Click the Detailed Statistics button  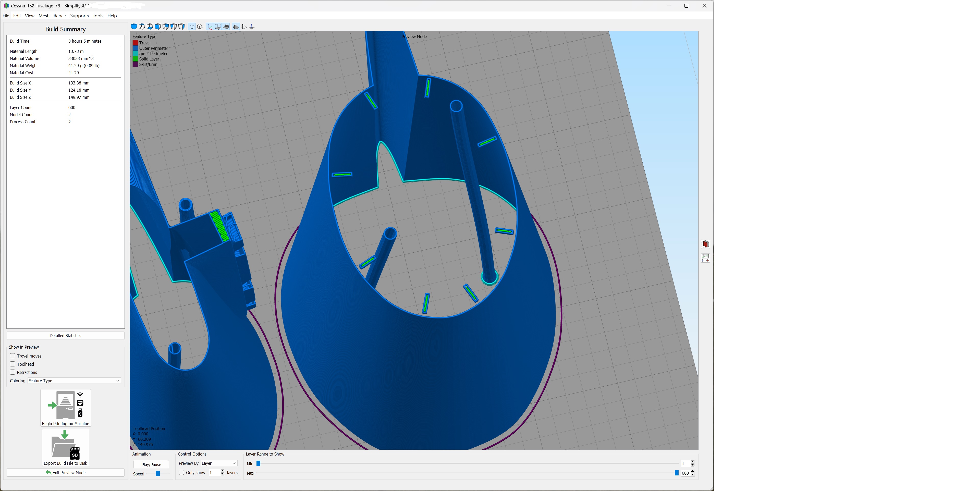(65, 335)
